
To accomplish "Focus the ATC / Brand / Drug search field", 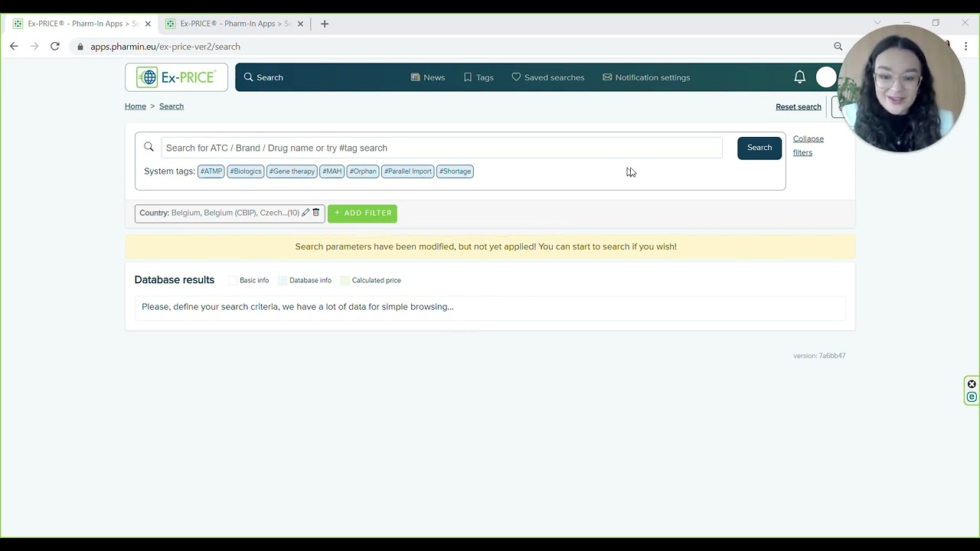I will [440, 148].
